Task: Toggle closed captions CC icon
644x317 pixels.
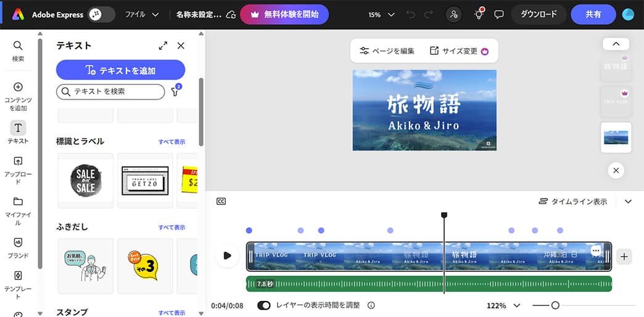Action: coord(221,202)
